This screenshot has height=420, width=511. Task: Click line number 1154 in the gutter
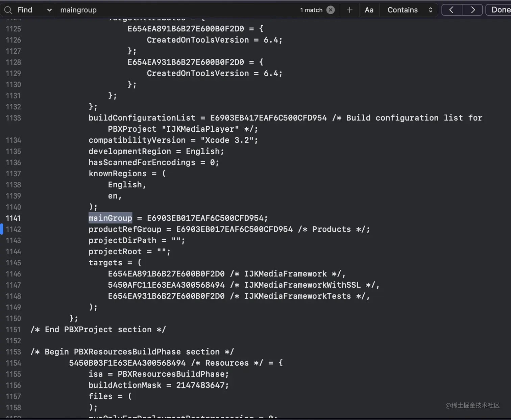13,363
